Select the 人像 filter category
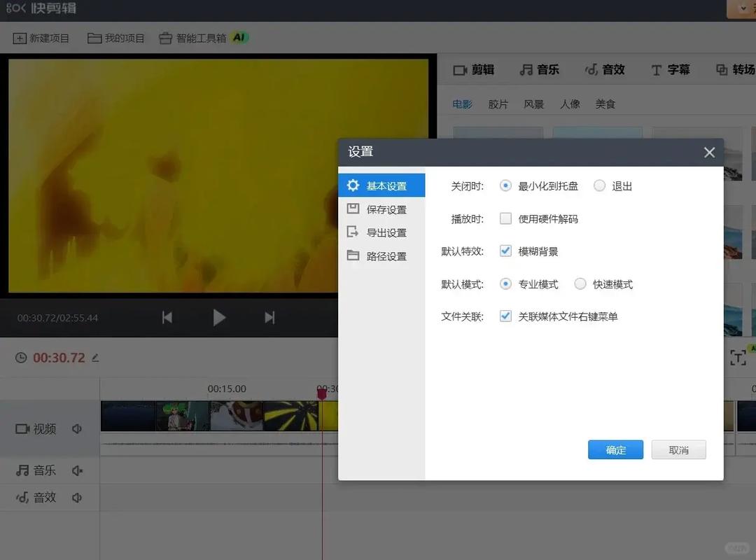Screen dimensions: 756x560 570,104
